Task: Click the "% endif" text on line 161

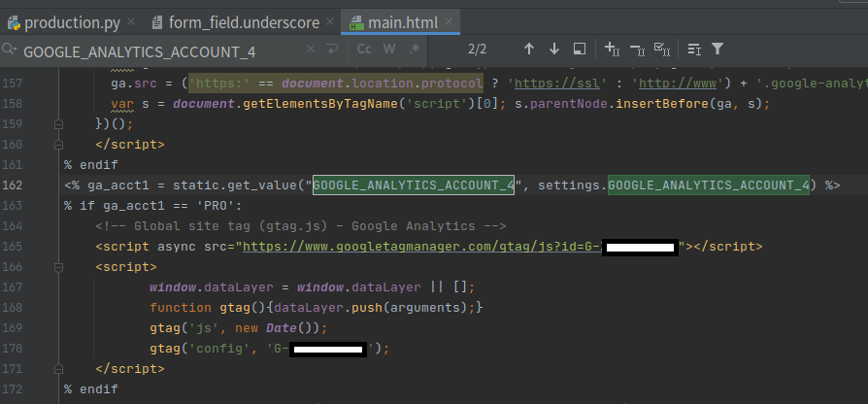Action: click(x=91, y=165)
